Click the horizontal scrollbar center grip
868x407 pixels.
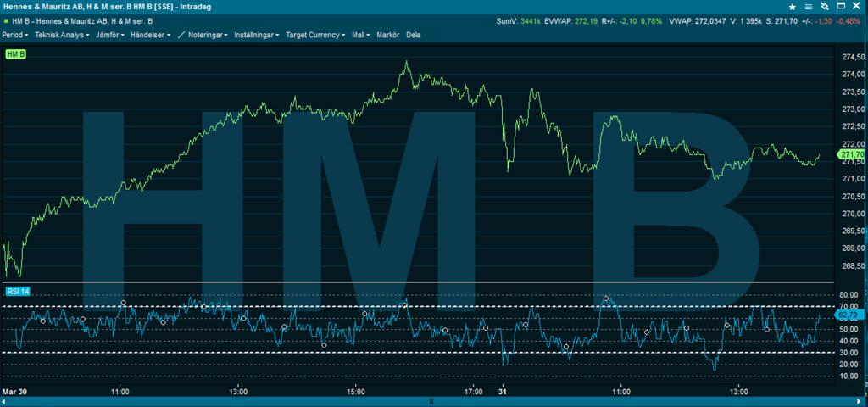[431, 401]
